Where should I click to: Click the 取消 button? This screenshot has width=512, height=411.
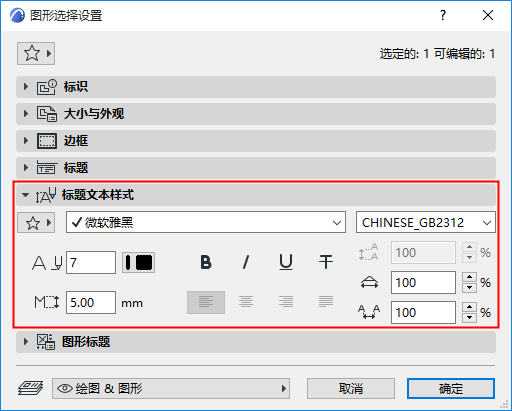point(351,389)
